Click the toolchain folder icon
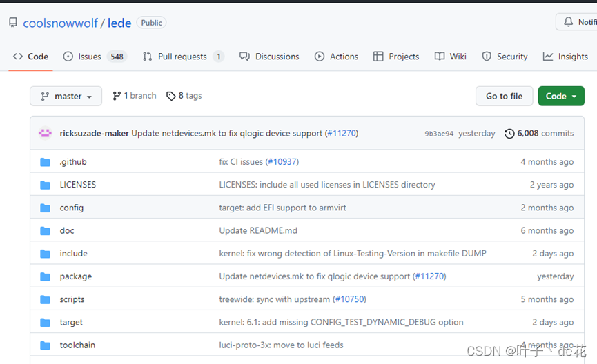 (x=46, y=345)
